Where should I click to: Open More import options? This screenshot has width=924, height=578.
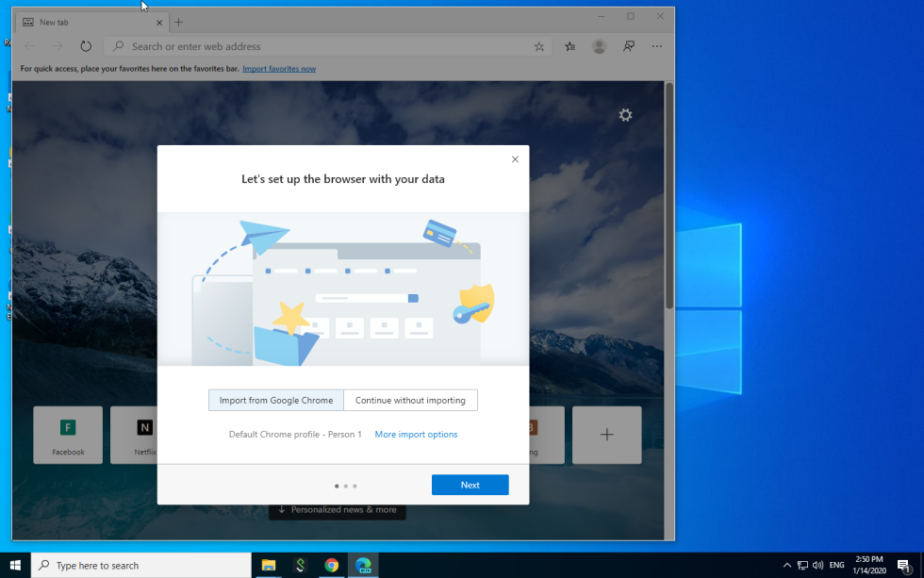coord(416,434)
